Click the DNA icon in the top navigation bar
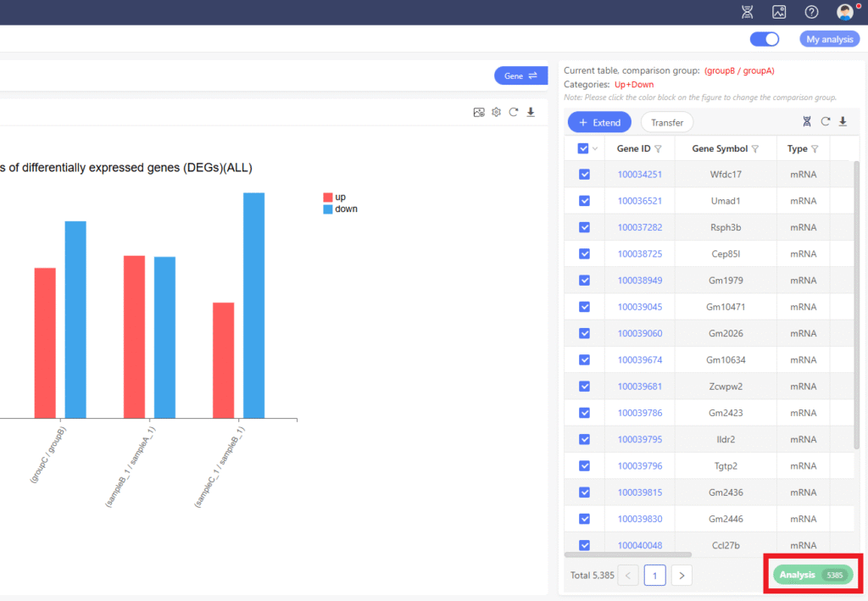Screen dimensions: 868x601 pyautogui.click(x=747, y=12)
